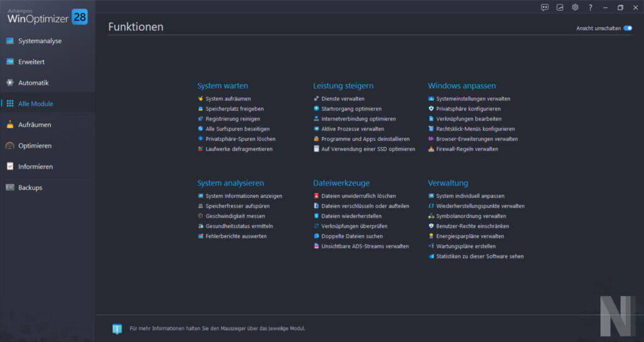
Task: Click the Systemanalyse sidebar icon
Action: 9,41
